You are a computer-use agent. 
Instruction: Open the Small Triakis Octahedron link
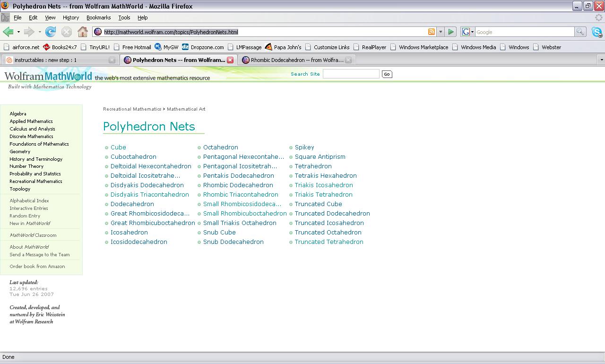pyautogui.click(x=240, y=223)
